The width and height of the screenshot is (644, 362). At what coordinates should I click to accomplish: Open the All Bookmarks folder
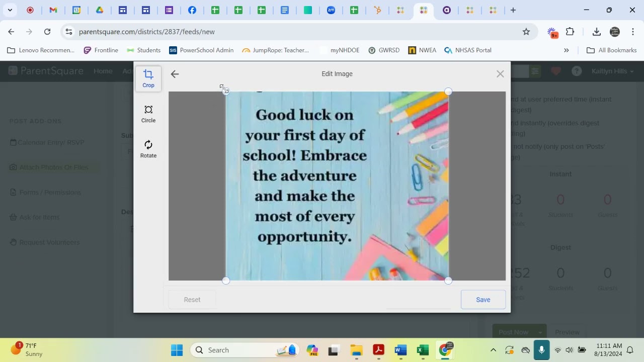(x=612, y=50)
